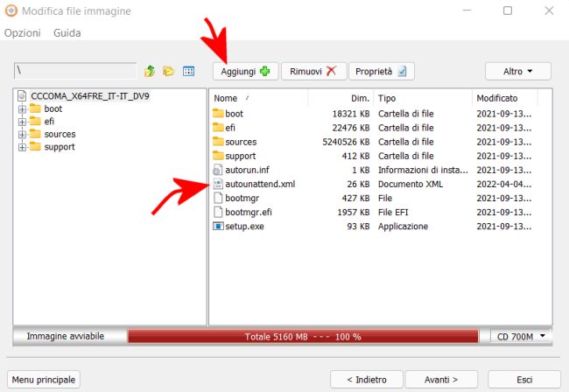Select the autorun.inf file name
Screen dimensions: 569x392
click(247, 170)
